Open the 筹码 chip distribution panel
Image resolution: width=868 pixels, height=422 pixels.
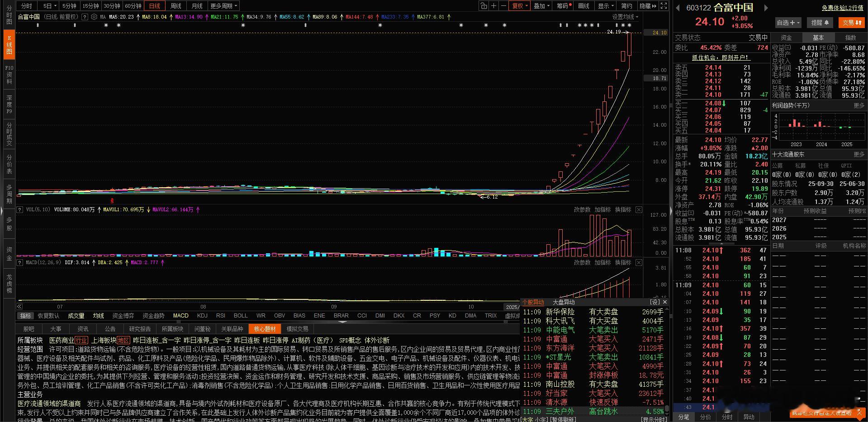(x=562, y=6)
